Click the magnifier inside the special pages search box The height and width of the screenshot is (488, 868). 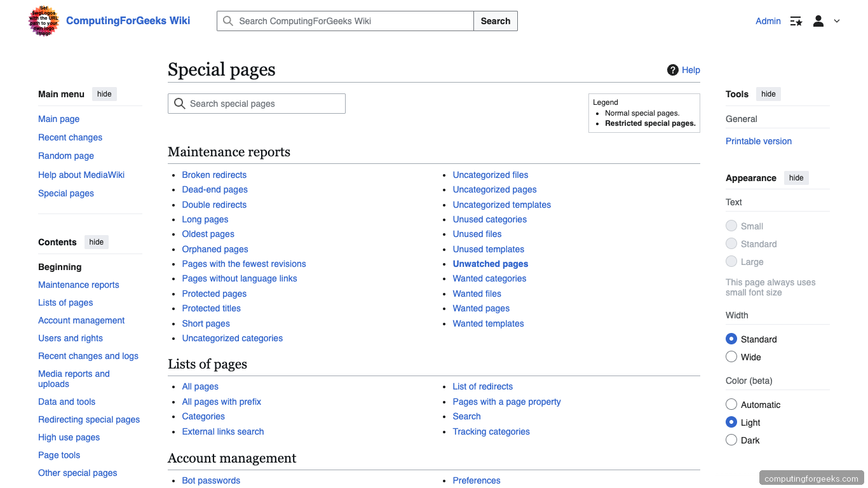(179, 104)
